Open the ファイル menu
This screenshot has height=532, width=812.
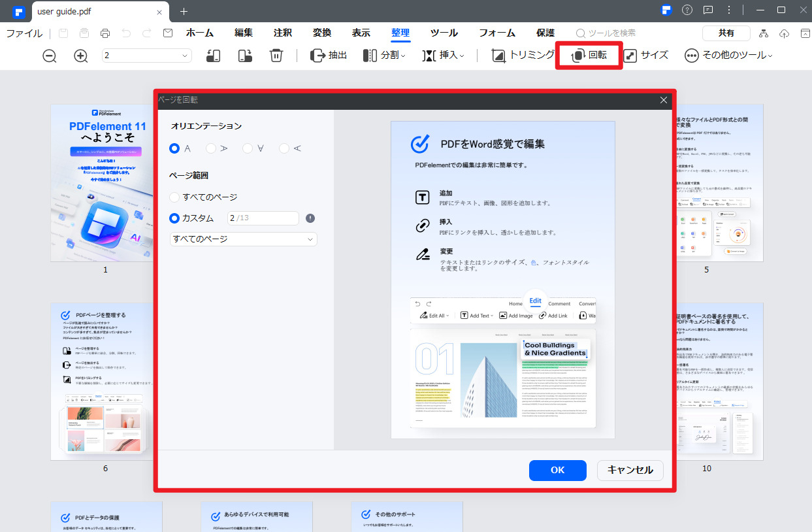pyautogui.click(x=24, y=33)
